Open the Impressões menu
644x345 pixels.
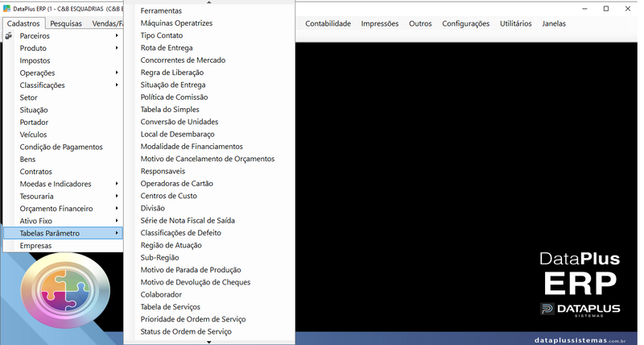pyautogui.click(x=379, y=23)
